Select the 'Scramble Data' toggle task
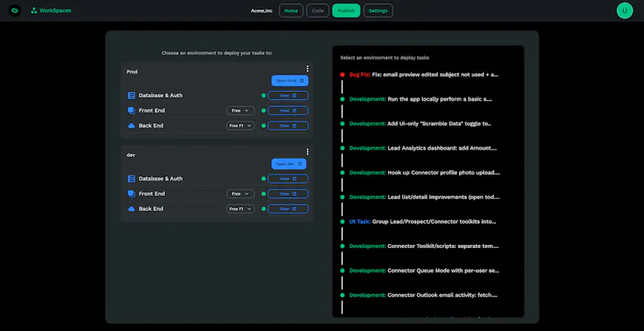This screenshot has width=644, height=331. (420, 123)
